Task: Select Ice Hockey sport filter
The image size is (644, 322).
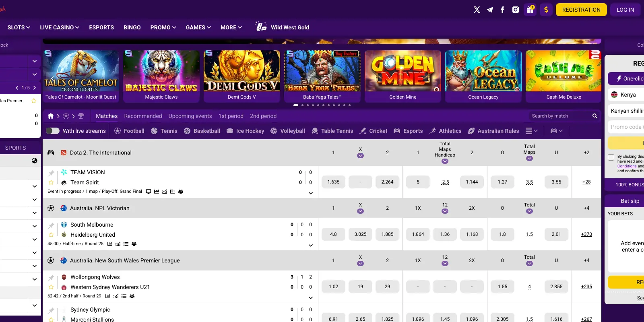Action: (245, 131)
